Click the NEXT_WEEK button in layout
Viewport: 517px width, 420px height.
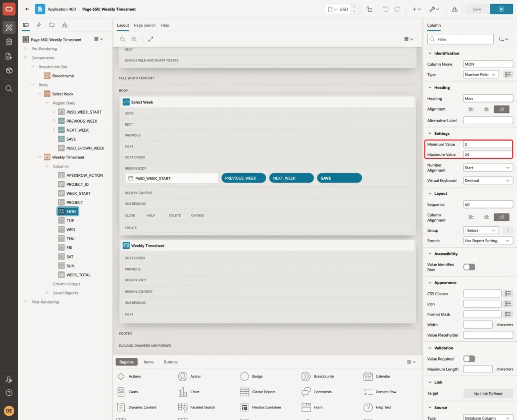291,178
